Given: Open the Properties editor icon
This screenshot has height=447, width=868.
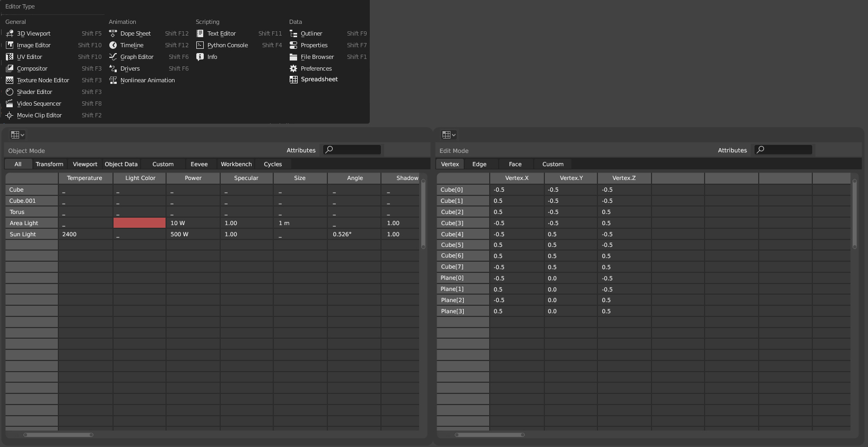Looking at the screenshot, I should pos(293,45).
